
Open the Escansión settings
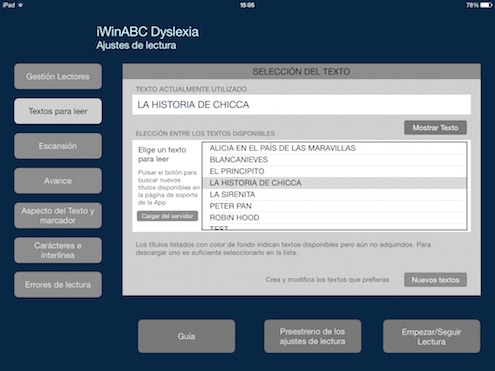(58, 146)
